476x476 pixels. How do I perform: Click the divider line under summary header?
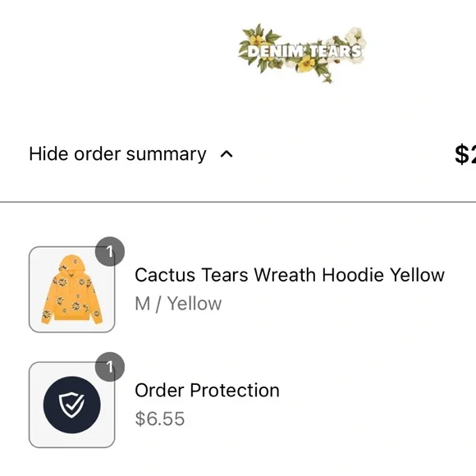pyautogui.click(x=238, y=202)
